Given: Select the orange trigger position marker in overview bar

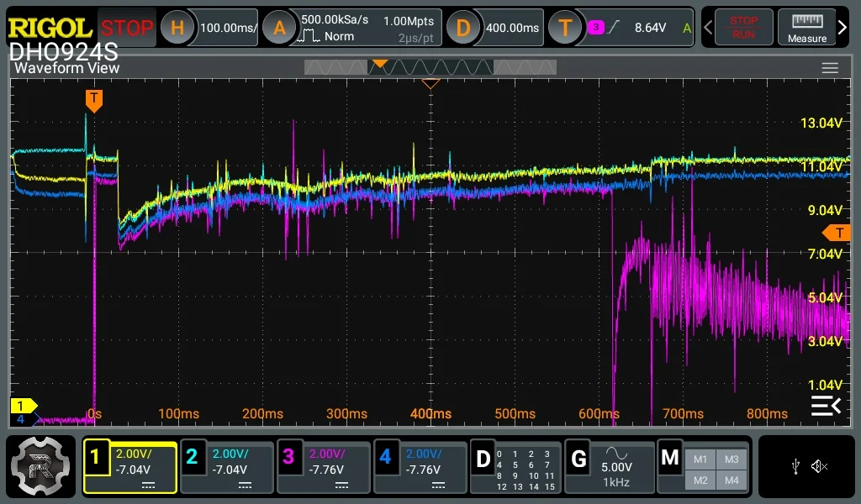Looking at the screenshot, I should 379,64.
